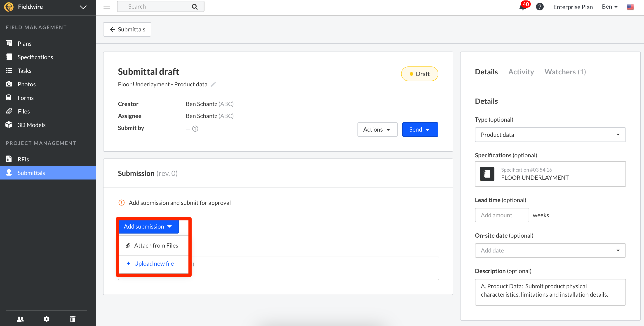The image size is (644, 326).
Task: Expand the Fieldwire project chevron
Action: (x=83, y=7)
